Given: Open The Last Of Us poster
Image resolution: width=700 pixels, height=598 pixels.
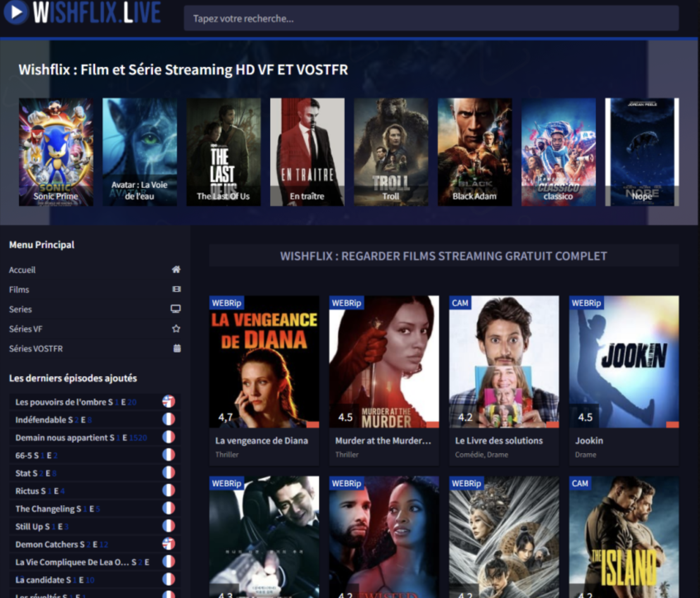Looking at the screenshot, I should click(224, 152).
